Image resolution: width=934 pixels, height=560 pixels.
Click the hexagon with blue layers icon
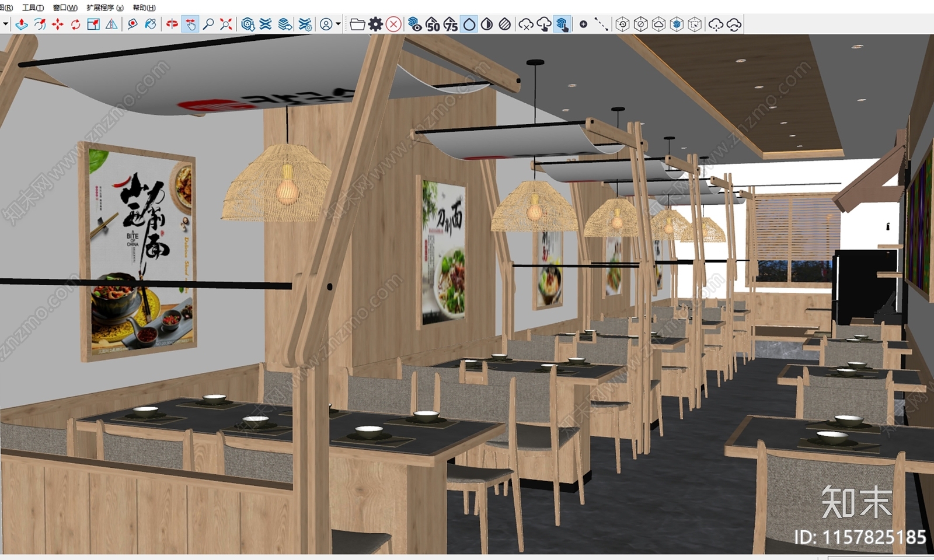pyautogui.click(x=677, y=24)
